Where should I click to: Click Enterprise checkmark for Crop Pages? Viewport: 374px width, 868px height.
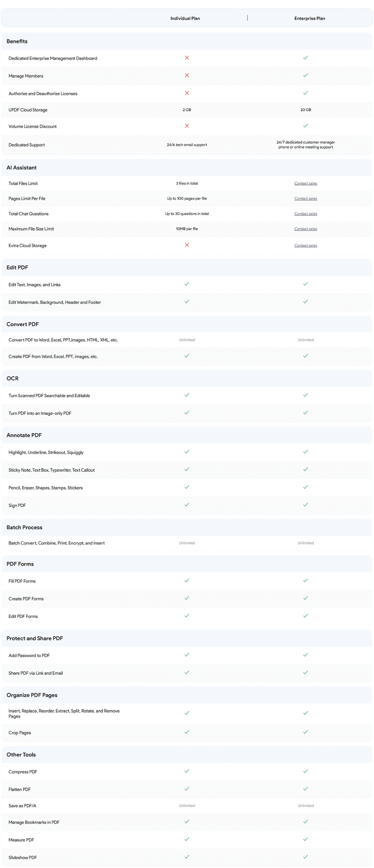pos(306,732)
